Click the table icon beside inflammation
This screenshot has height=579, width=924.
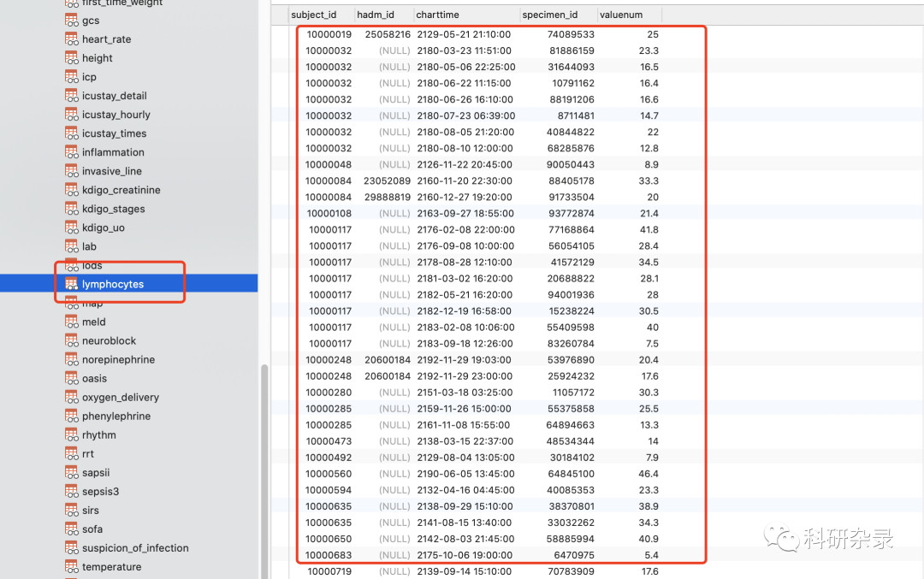pos(71,152)
